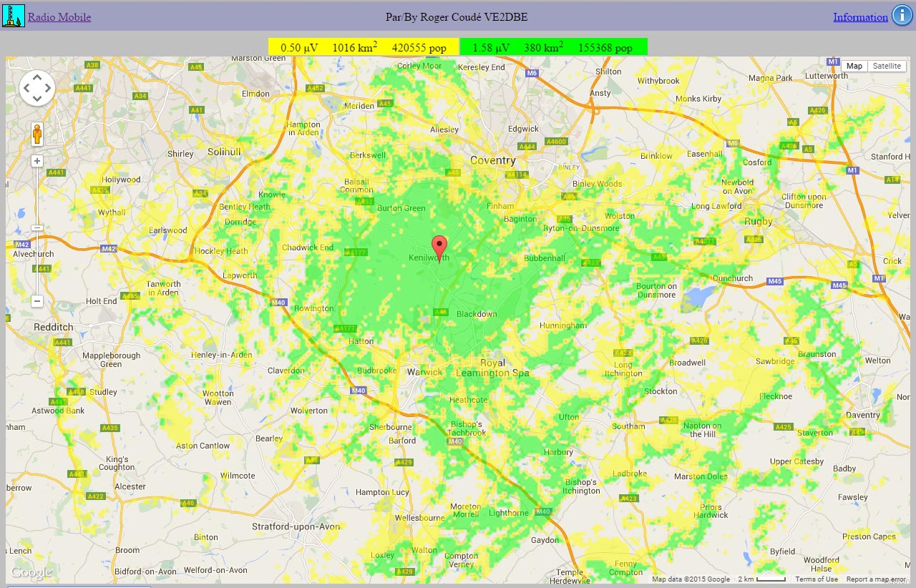Viewport: 916px width, 588px height.
Task: Click the Coventry city label
Action: [492, 160]
